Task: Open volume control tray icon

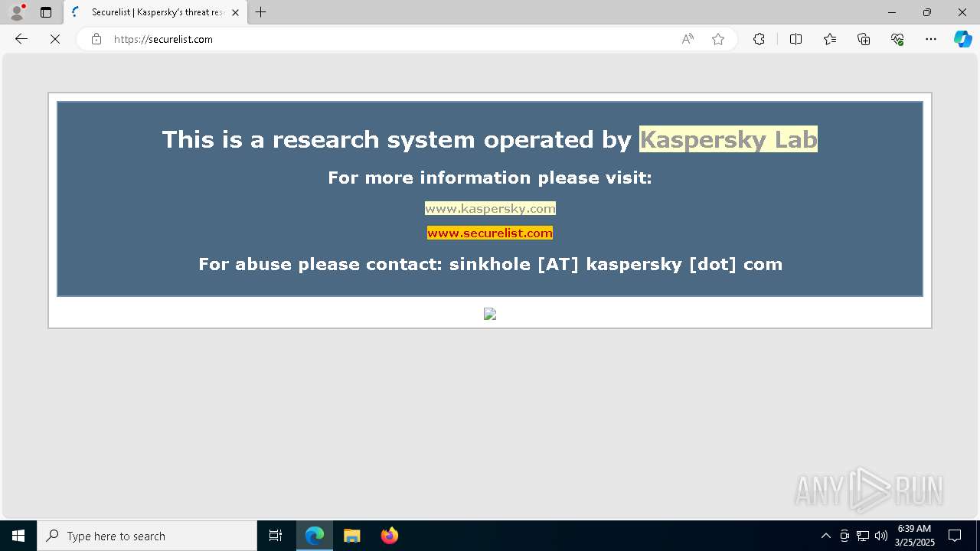Action: (881, 536)
